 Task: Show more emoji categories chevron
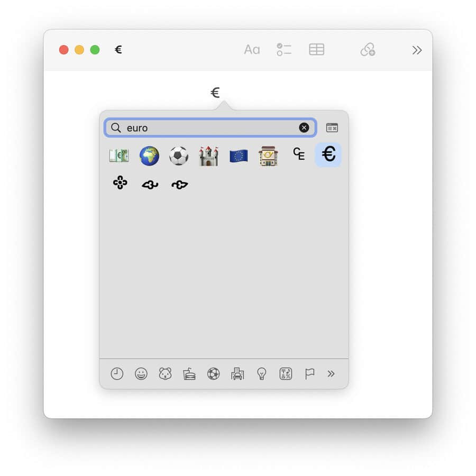pos(331,374)
